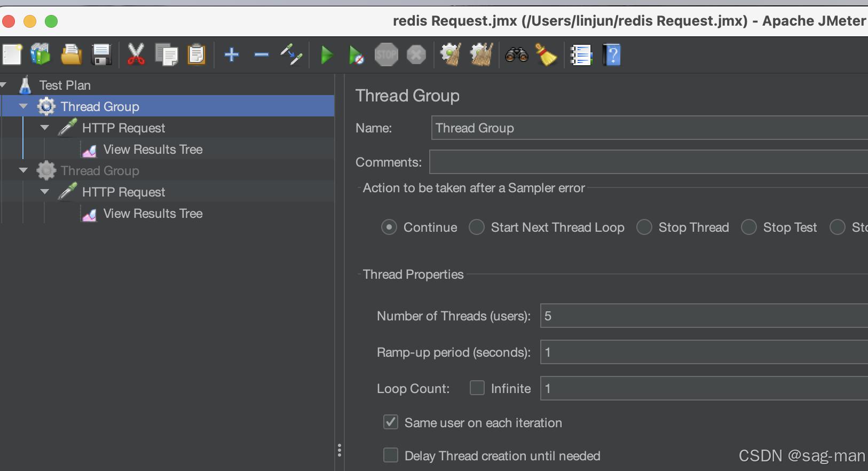Collapse the Test Plan tree arrow
Screen dimensions: 868x471
point(3,84)
